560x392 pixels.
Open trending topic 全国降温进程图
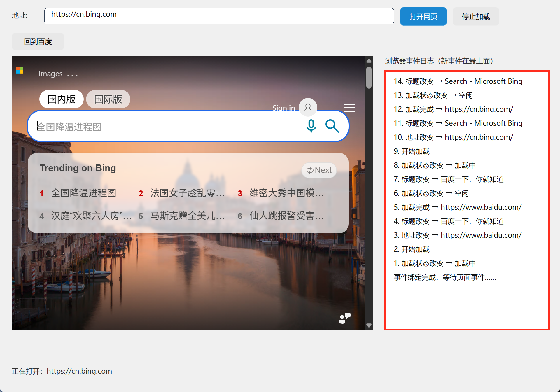[x=84, y=193]
